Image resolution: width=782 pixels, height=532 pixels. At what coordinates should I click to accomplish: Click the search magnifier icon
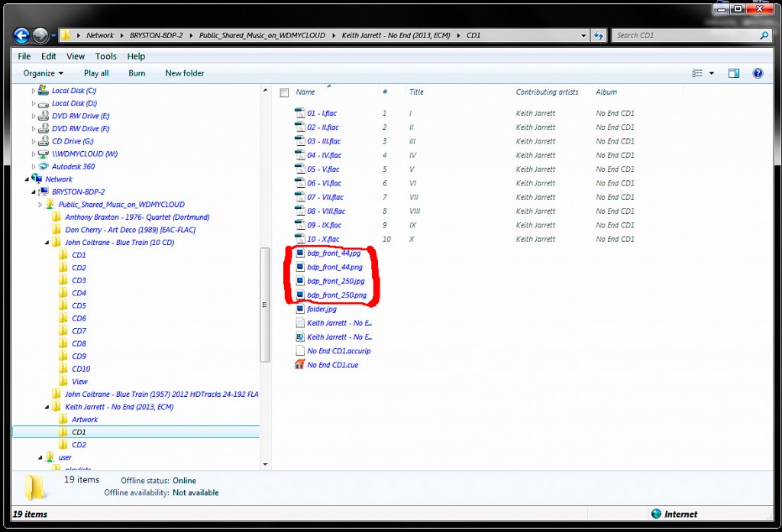[764, 35]
